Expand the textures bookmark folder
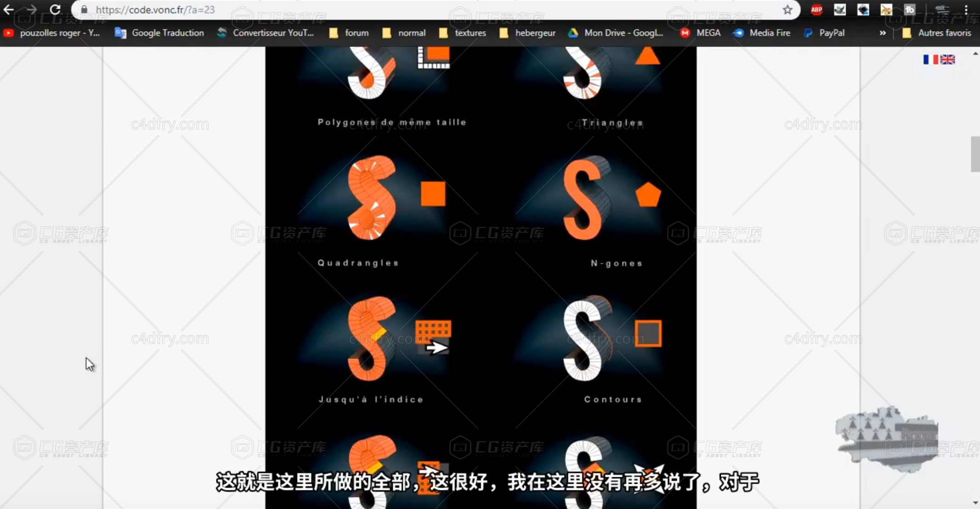This screenshot has height=509, width=980. 462,33
